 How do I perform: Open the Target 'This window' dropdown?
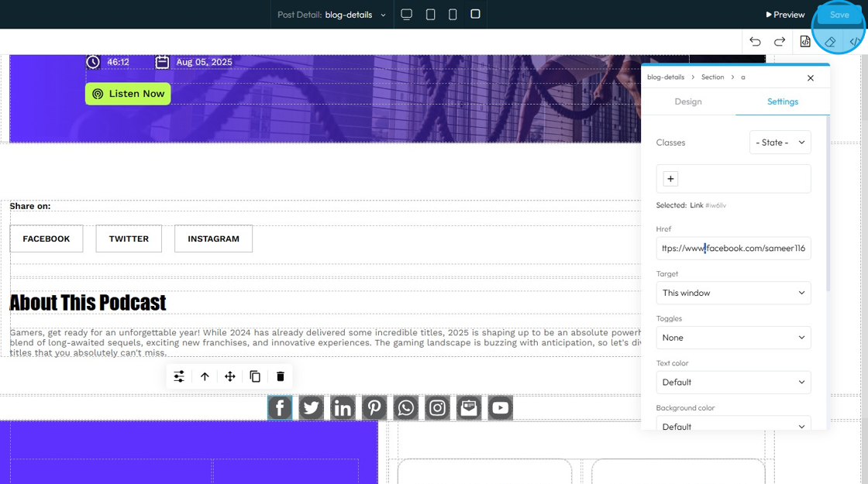733,293
